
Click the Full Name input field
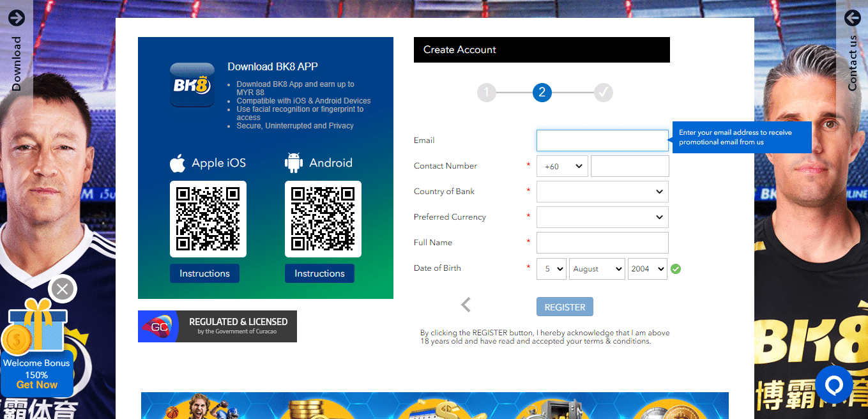coord(602,243)
